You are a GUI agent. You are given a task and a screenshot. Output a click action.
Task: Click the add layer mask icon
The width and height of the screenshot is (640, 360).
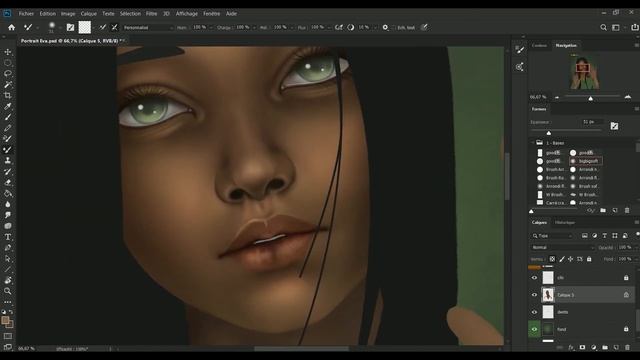tap(582, 347)
